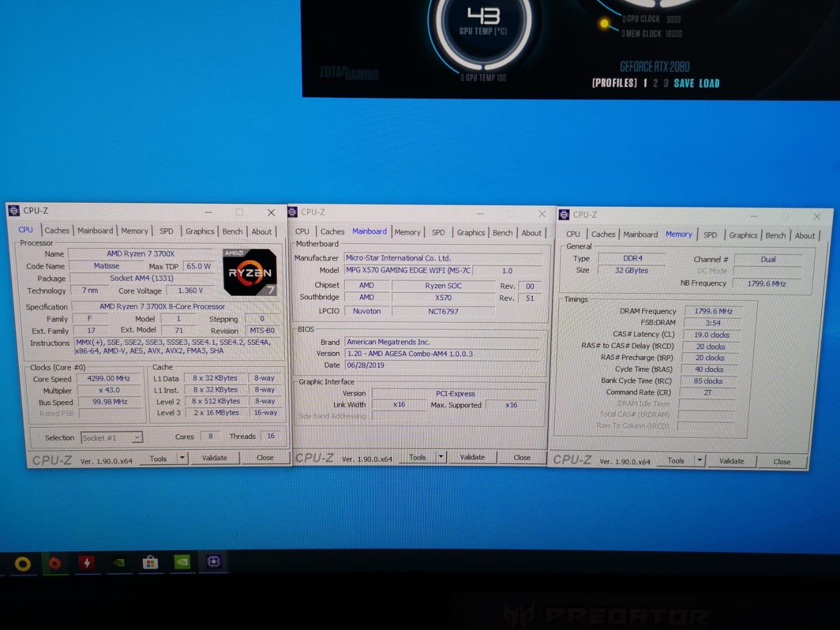Click the title bar icon of the processor CPU-Z window
The width and height of the screenshot is (840, 630).
[x=14, y=211]
